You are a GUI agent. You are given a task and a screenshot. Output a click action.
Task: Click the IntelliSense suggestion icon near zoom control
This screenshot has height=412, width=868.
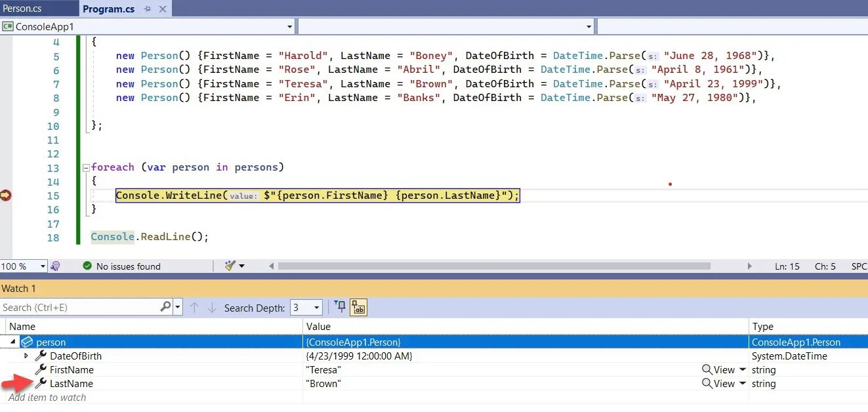56,266
